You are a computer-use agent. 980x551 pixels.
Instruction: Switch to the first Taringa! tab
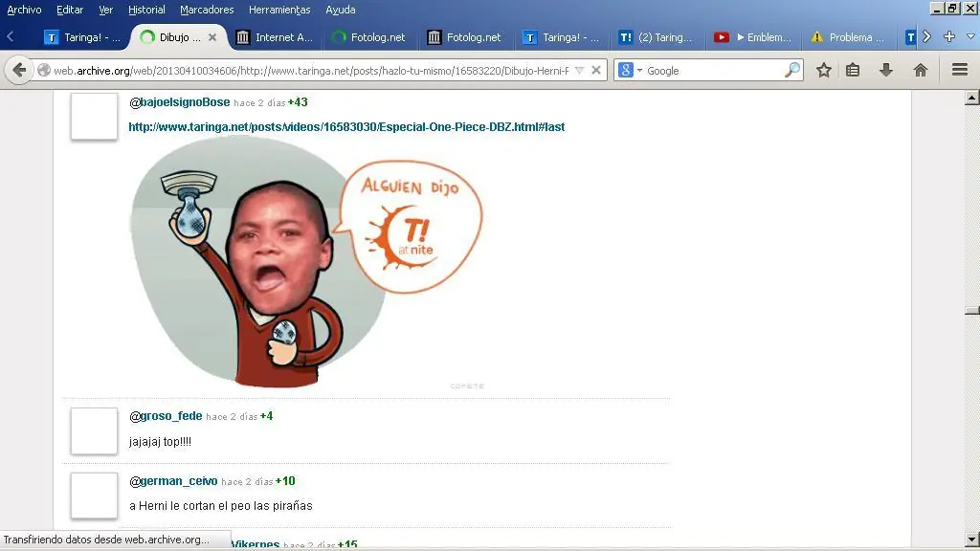[x=82, y=37]
